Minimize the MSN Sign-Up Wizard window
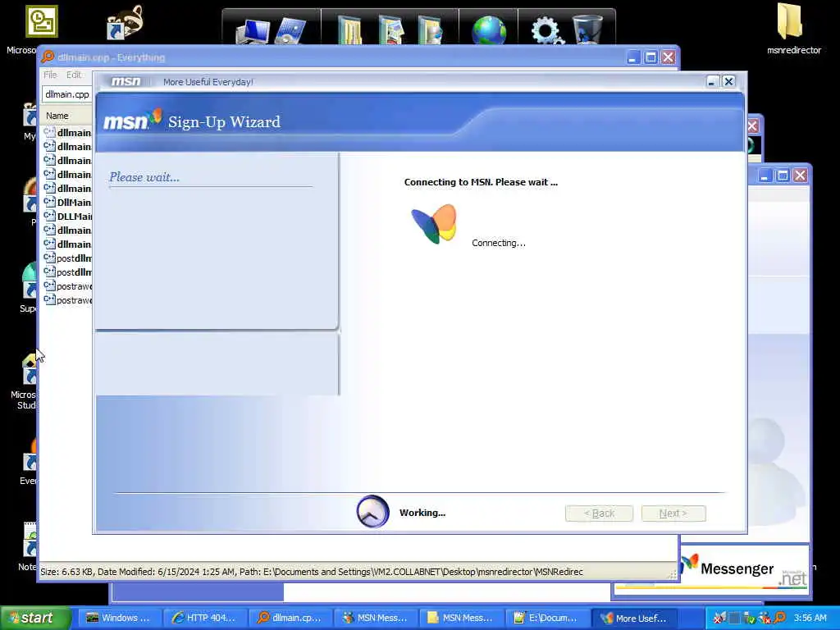 click(712, 81)
